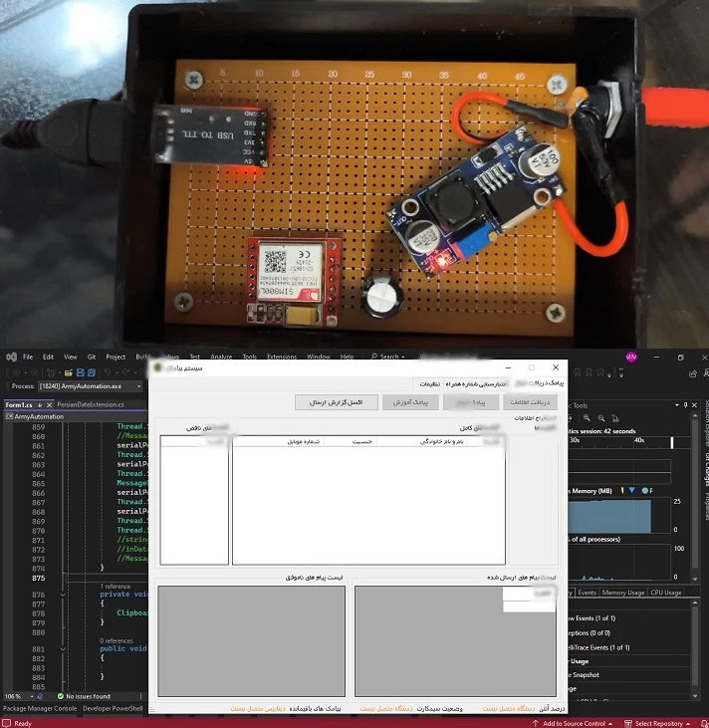
Task: Expand the ArmyAutomation navigation dropdown
Action: [x=40, y=416]
